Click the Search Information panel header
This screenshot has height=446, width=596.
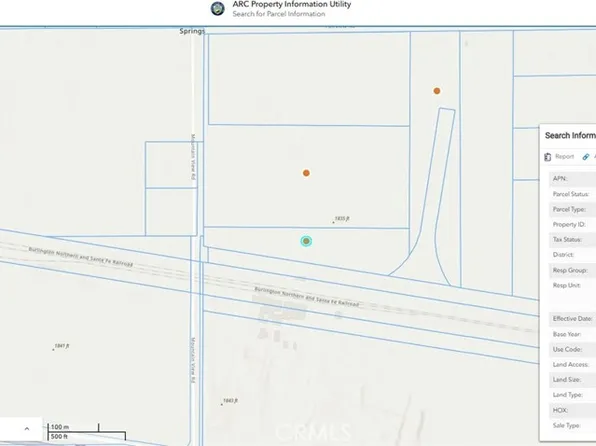click(570, 136)
